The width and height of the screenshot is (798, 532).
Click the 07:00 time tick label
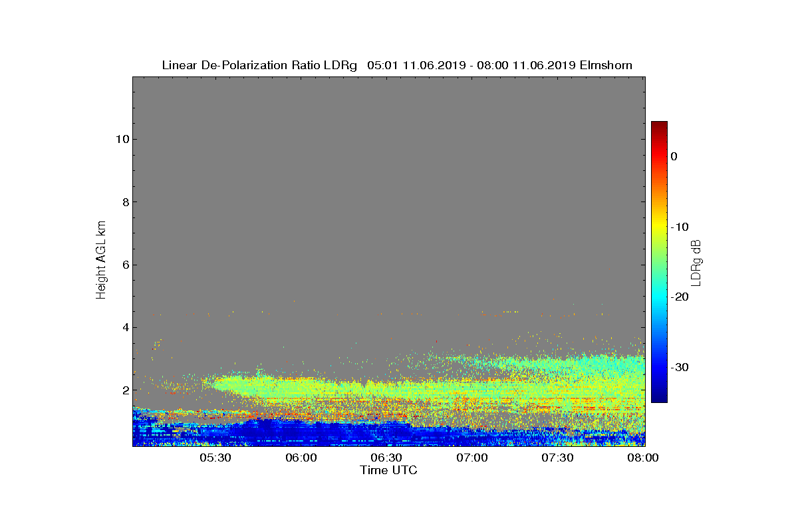tap(472, 458)
